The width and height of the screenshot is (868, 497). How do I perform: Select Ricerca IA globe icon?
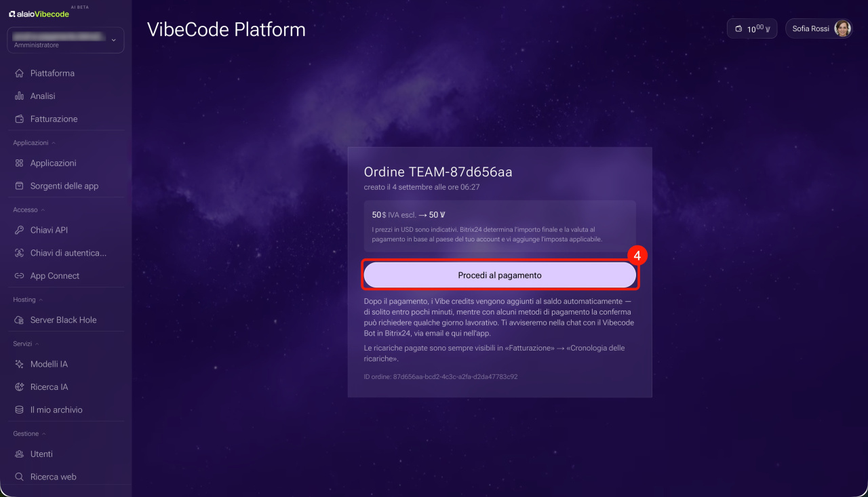tap(19, 387)
